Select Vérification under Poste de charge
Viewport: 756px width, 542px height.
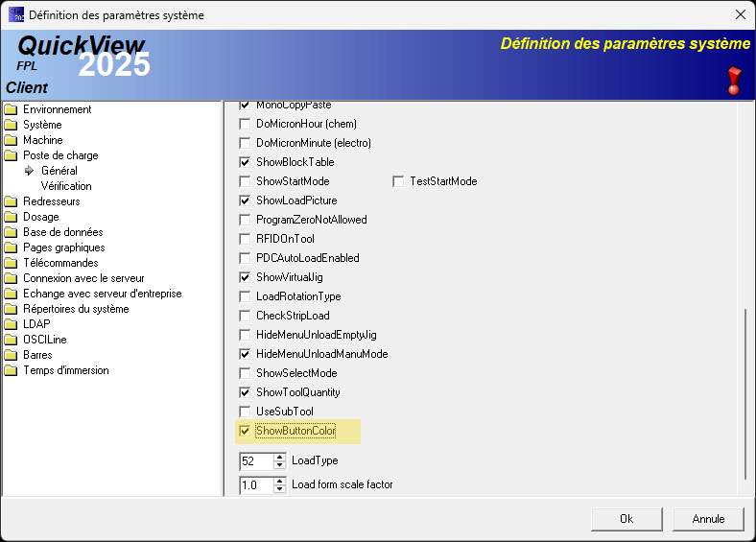click(66, 186)
